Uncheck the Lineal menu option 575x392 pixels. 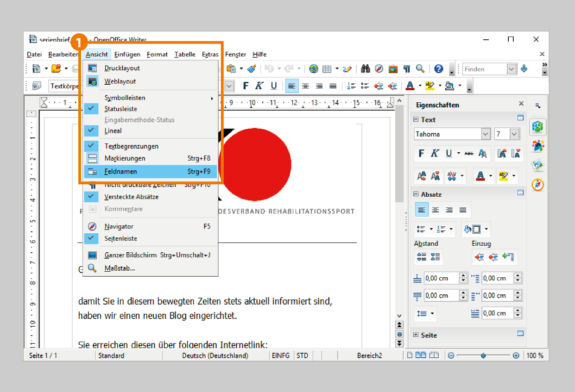click(x=113, y=131)
